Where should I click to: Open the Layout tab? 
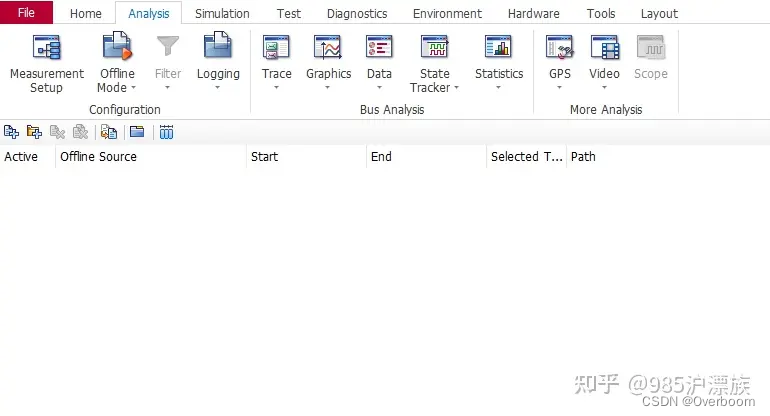660,13
